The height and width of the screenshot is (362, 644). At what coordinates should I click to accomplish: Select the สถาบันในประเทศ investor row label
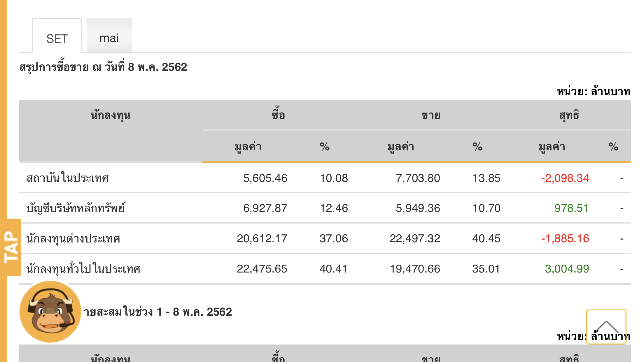pos(68,178)
